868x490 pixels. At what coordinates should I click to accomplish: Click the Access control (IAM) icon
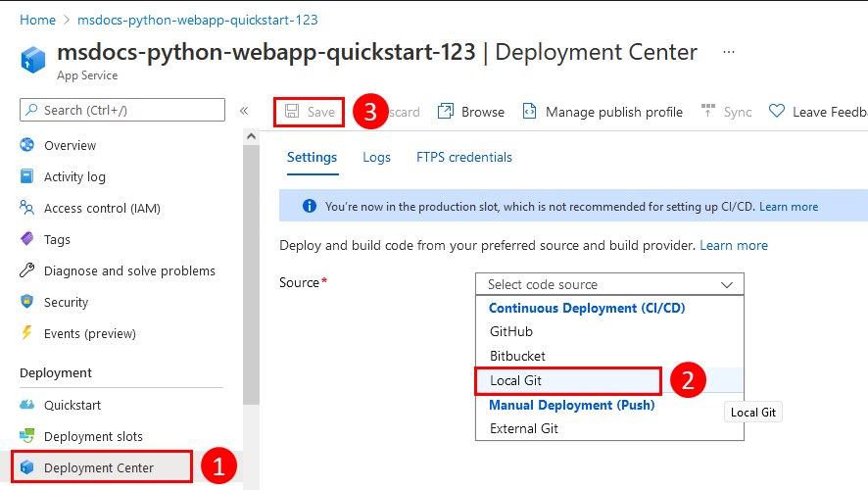click(27, 209)
